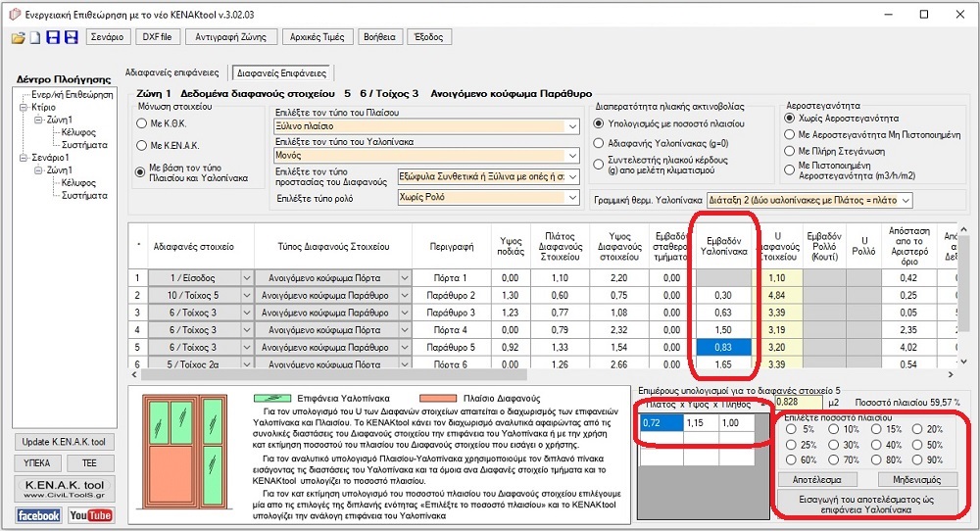Screen dimensions: 980x531
Task: Click the Παράθυρο 3 description cell
Action: (451, 313)
